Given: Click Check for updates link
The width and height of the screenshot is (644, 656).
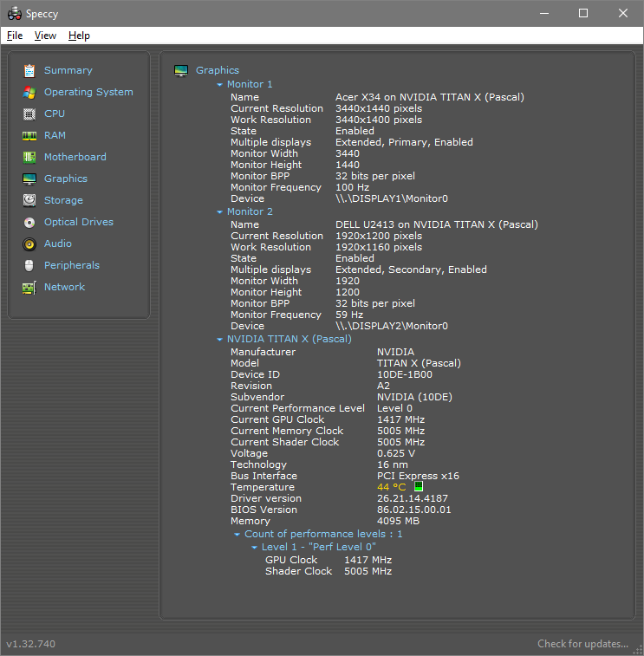Looking at the screenshot, I should [582, 644].
